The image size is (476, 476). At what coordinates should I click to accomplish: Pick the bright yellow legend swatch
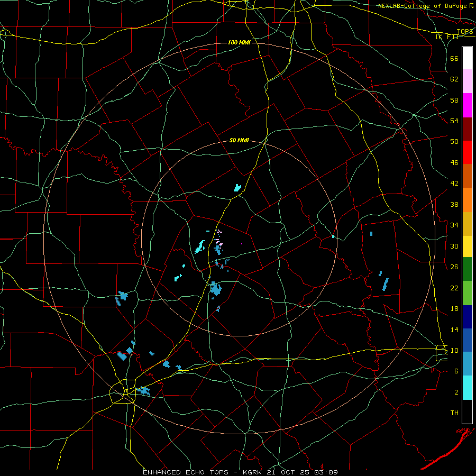pos(467,246)
